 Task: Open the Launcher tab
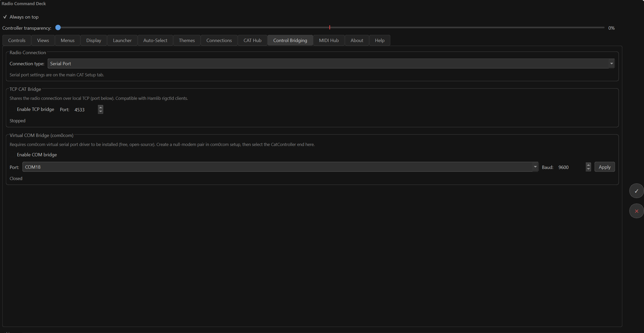point(122,40)
